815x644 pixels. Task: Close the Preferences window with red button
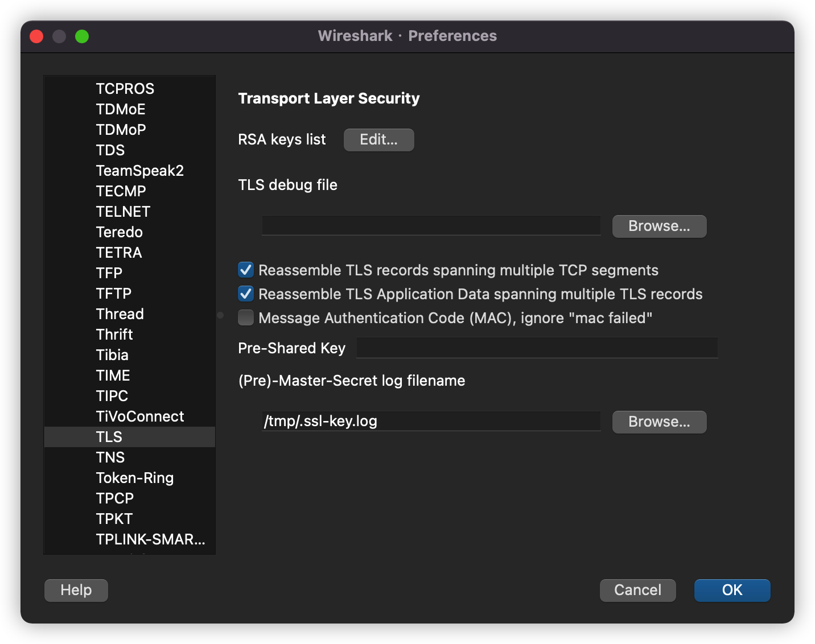point(36,36)
